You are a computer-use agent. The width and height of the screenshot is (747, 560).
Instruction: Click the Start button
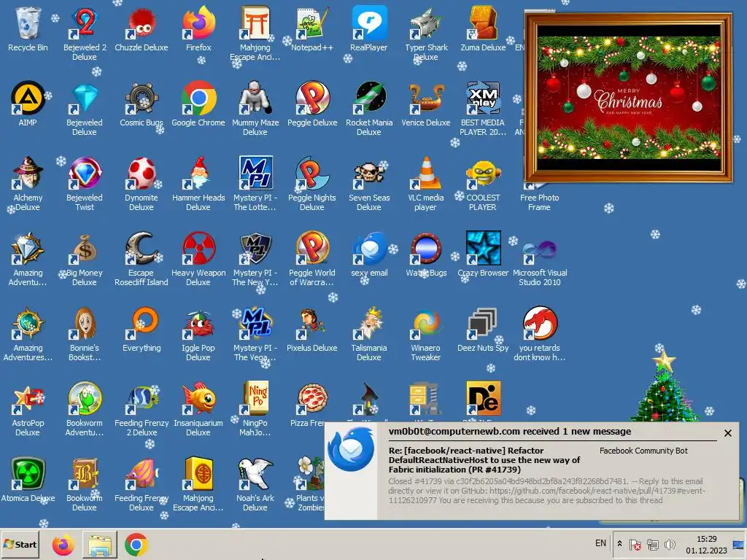click(20, 544)
